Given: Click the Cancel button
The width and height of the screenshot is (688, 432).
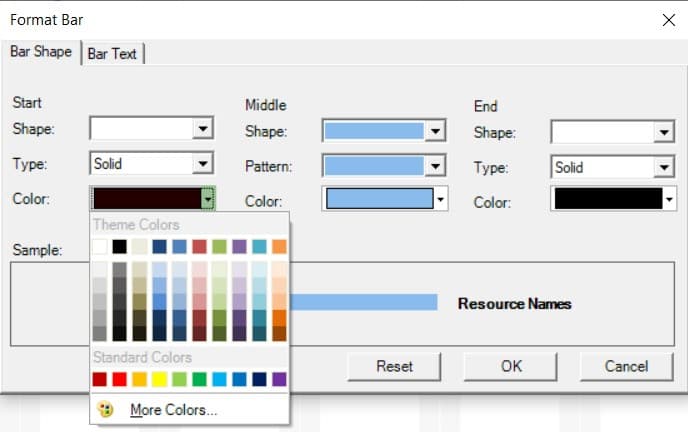Looking at the screenshot, I should click(x=626, y=366).
